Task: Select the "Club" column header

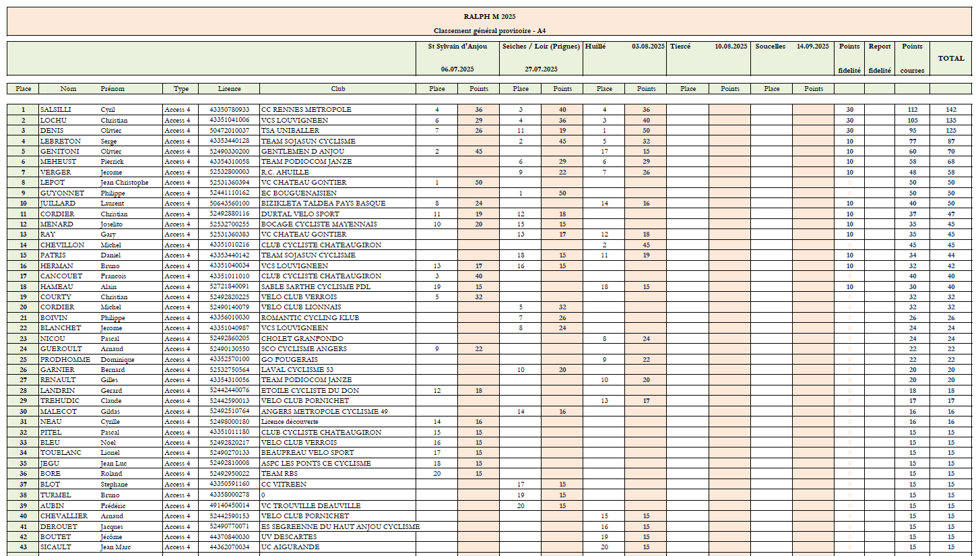Action: (x=337, y=89)
